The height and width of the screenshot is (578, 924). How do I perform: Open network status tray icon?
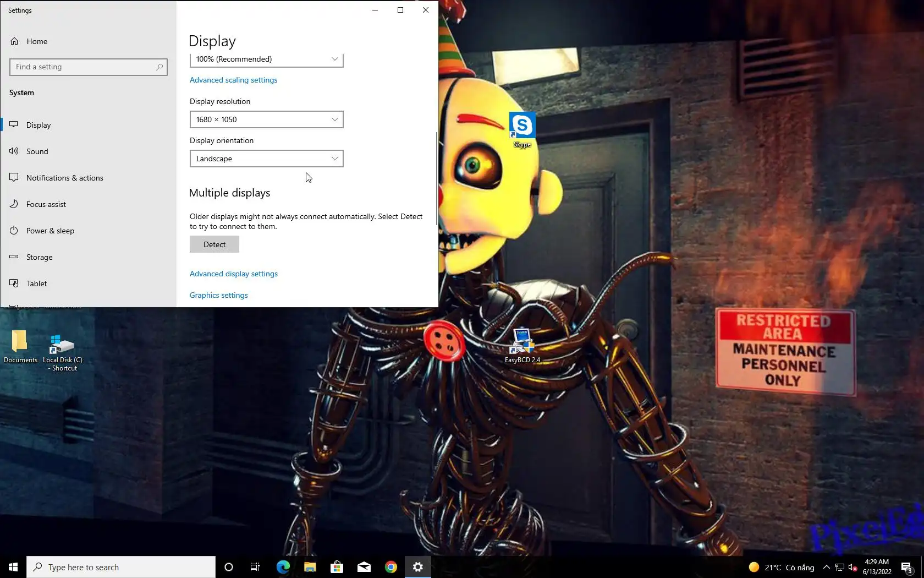click(x=840, y=567)
